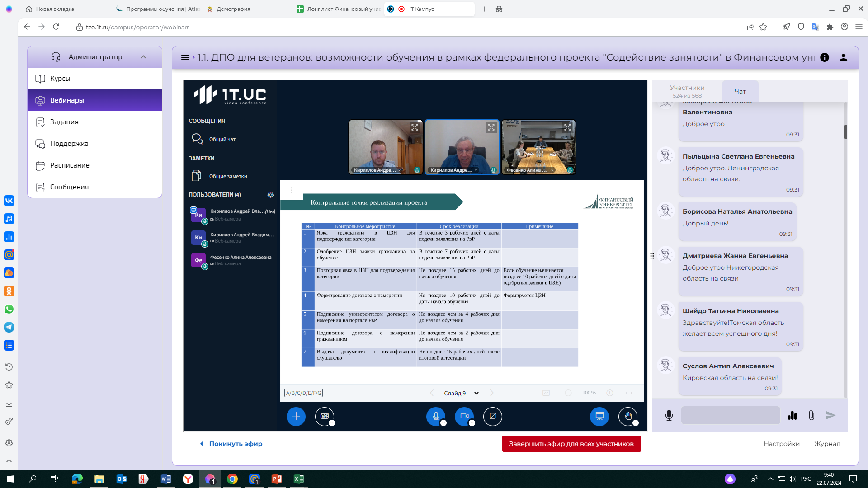Click the presentation screen button
Screen dimensions: 868x488
coord(599,416)
